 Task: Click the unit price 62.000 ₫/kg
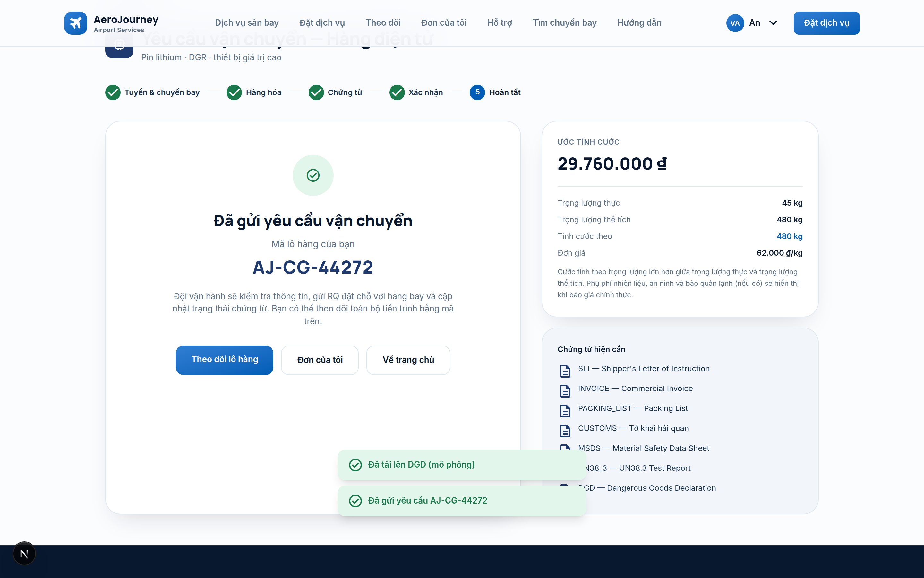(779, 253)
